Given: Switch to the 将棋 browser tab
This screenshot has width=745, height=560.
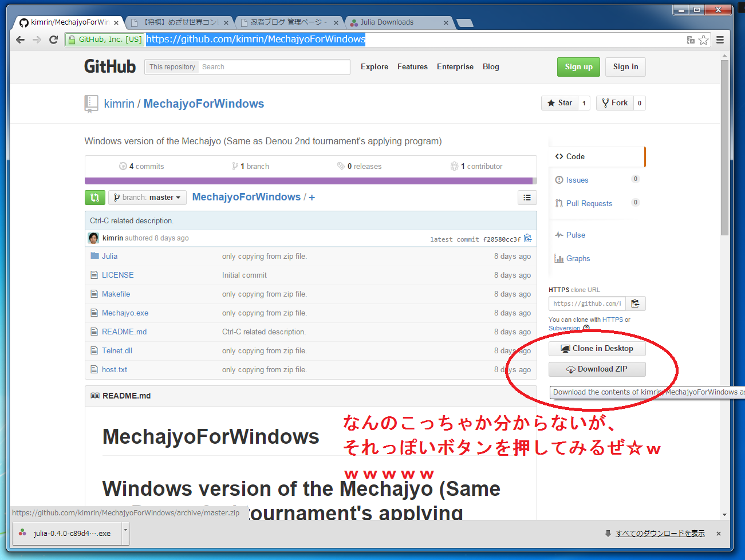Looking at the screenshot, I should pos(179,22).
